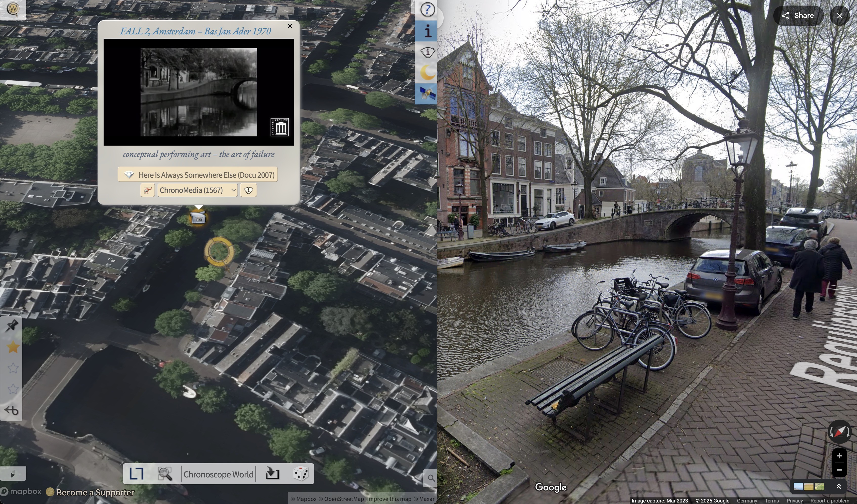Open the Chronoscope World selector
857x504 pixels.
[x=219, y=474]
